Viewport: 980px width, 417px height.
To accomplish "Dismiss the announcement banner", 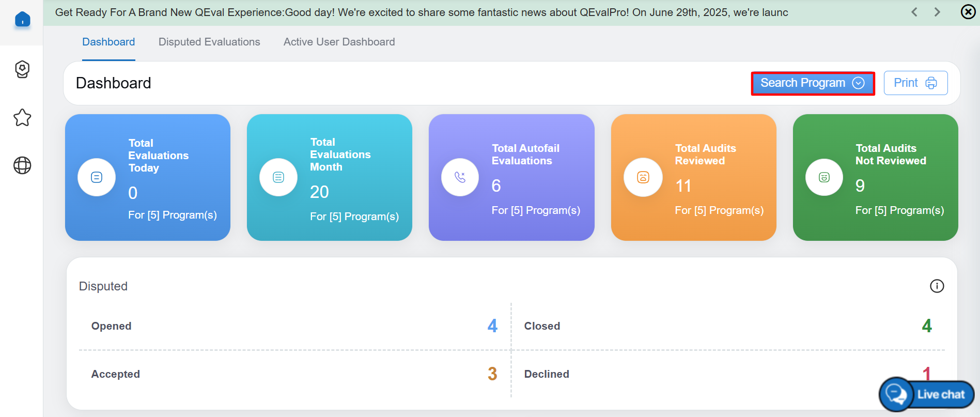I will coord(968,12).
